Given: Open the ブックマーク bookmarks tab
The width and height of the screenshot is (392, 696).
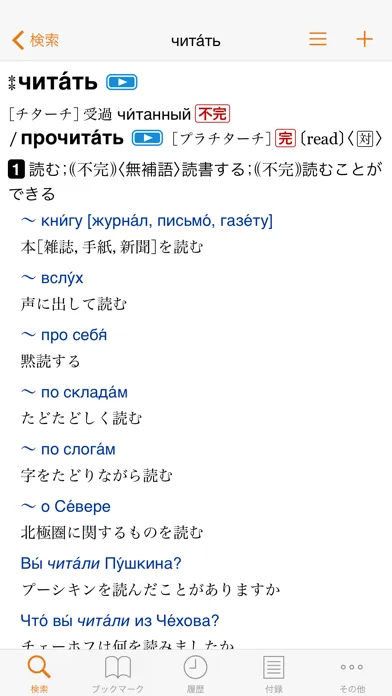Looking at the screenshot, I should [x=118, y=673].
